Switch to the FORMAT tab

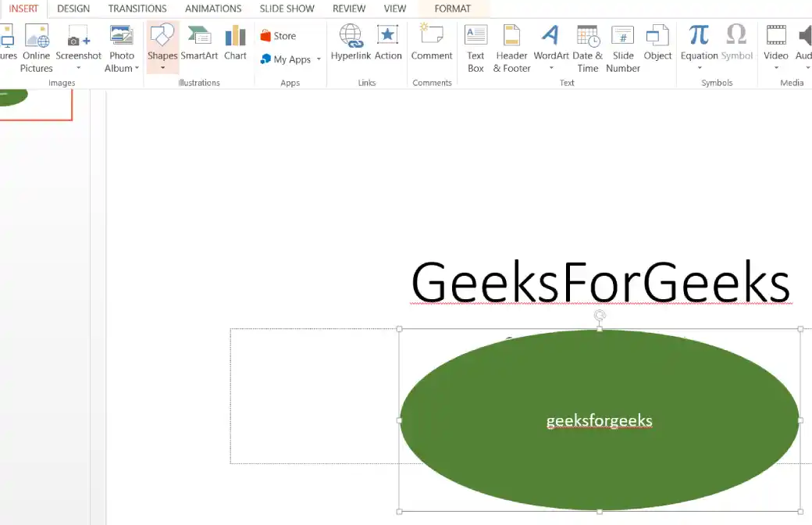coord(453,9)
